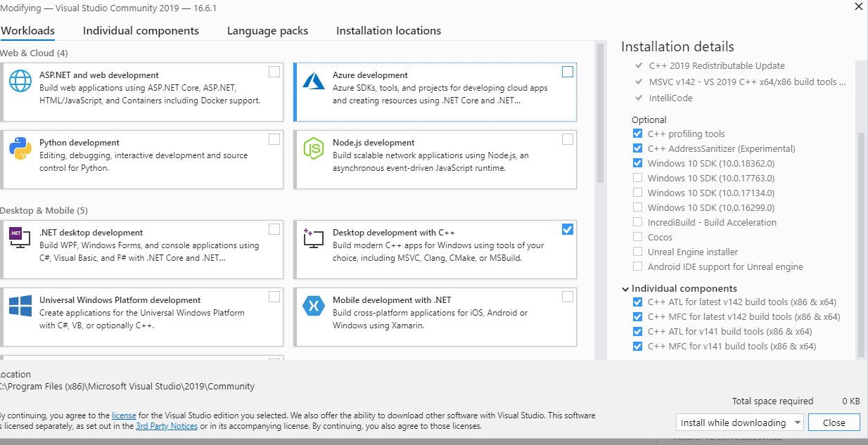Viewport: 868px width, 445px height.
Task: Uncheck C++ AddressSanitizer (Experimental) option
Action: point(637,148)
